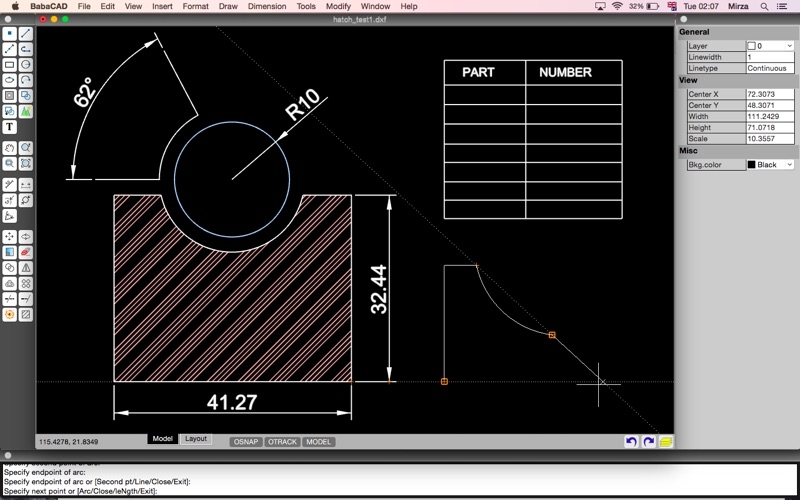Open the yellow layers icon
This screenshot has height=500, width=800.
[x=665, y=441]
